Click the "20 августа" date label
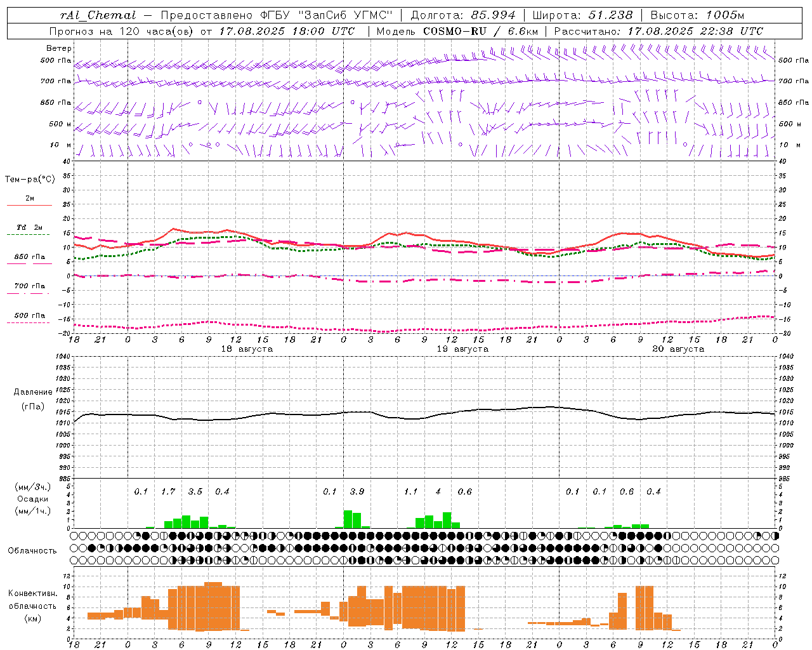The width and height of the screenshot is (812, 650). pyautogui.click(x=678, y=349)
